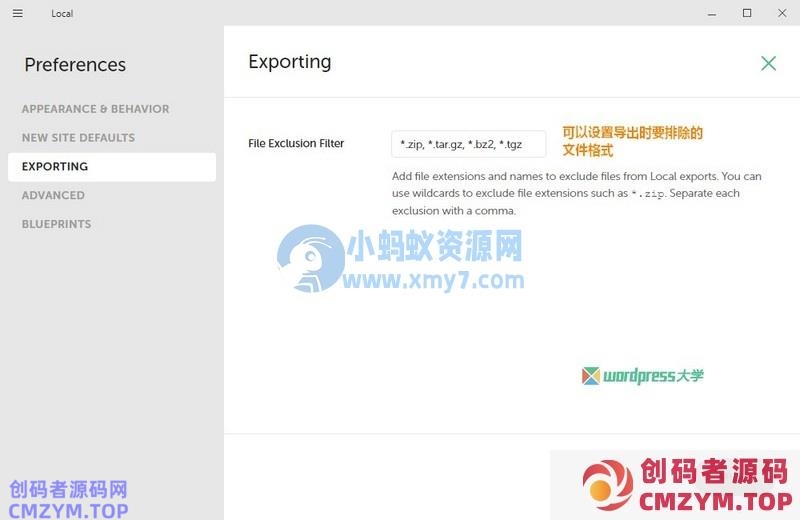
Task: Click the Preferences sidebar heading
Action: click(75, 65)
